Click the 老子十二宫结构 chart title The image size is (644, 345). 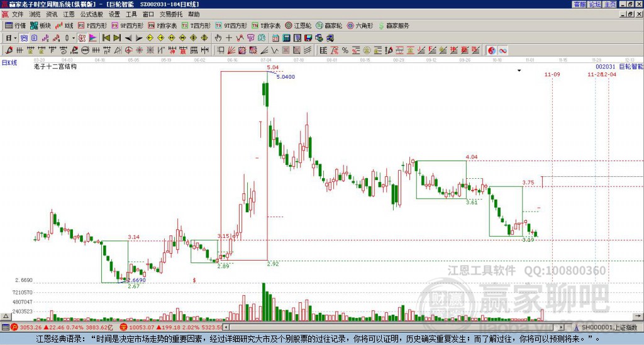[x=55, y=66]
